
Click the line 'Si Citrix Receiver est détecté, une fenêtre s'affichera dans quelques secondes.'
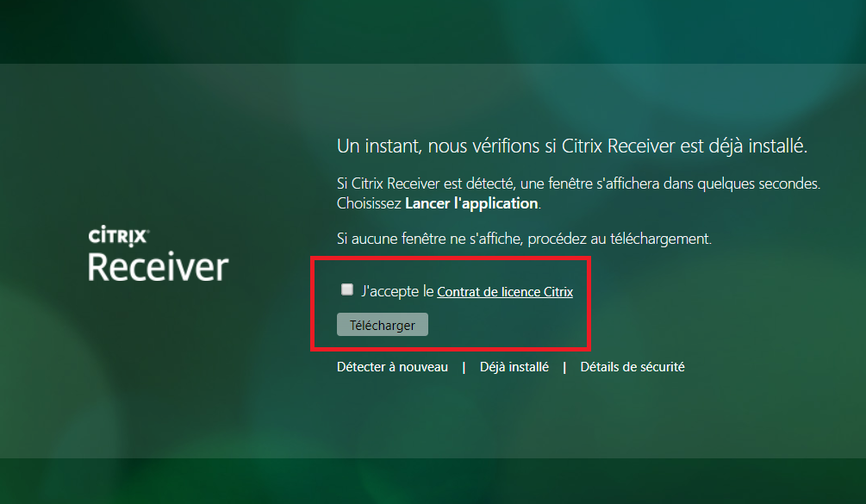point(579,184)
